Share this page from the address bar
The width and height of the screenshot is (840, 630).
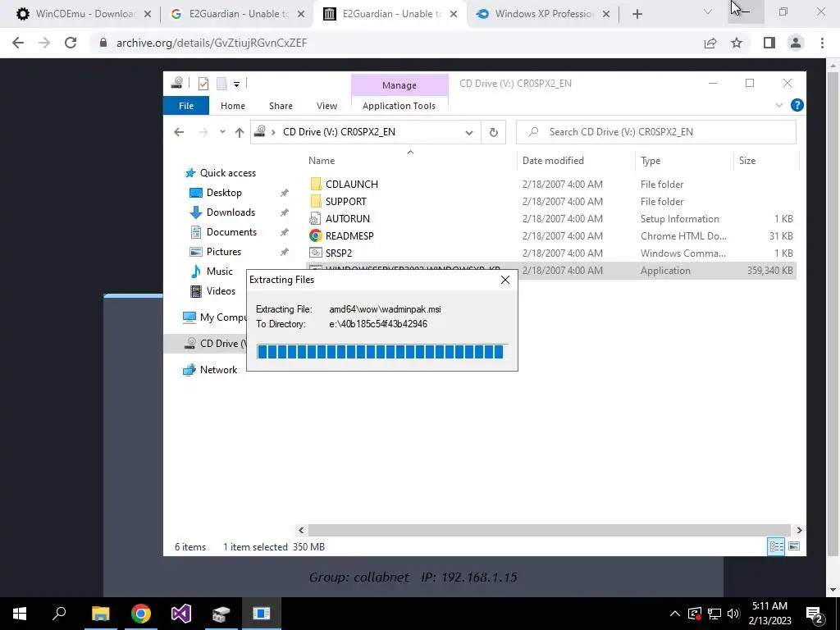pos(710,43)
